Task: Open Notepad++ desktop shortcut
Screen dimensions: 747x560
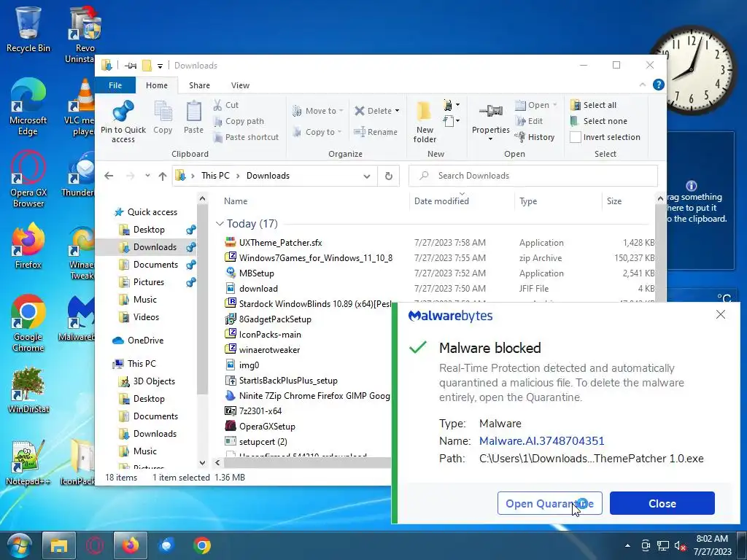Action: pyautogui.click(x=28, y=463)
